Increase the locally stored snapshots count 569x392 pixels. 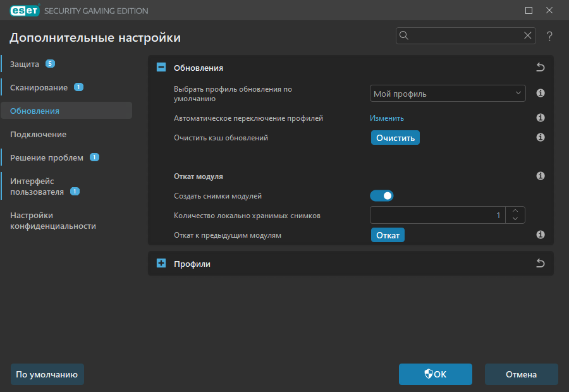[x=515, y=211]
